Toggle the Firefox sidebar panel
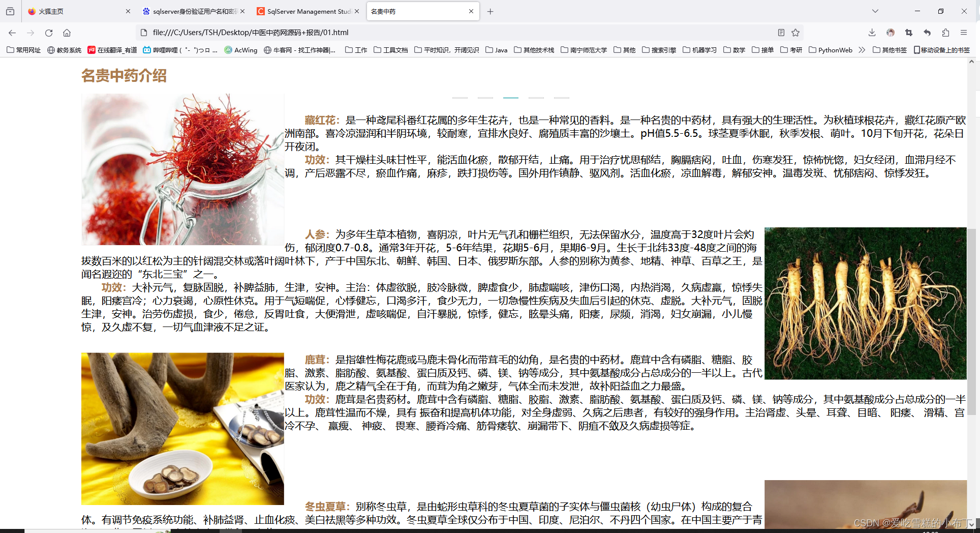The width and height of the screenshot is (980, 533). [x=10, y=11]
